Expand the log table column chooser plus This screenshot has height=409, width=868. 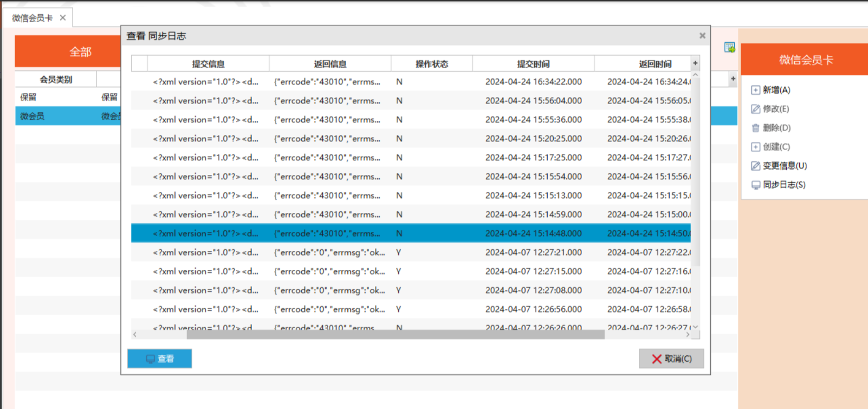(x=695, y=63)
